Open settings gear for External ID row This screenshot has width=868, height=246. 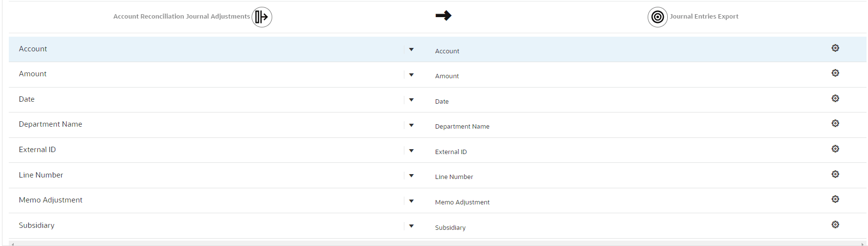coord(835,149)
